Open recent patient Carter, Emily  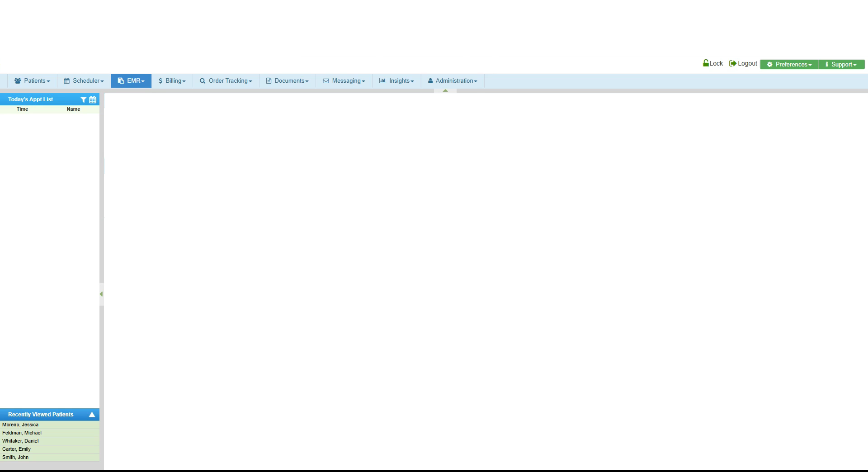click(50, 449)
